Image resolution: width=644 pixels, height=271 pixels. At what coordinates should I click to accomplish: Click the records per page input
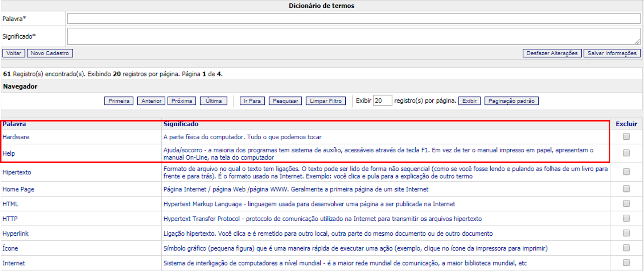382,101
